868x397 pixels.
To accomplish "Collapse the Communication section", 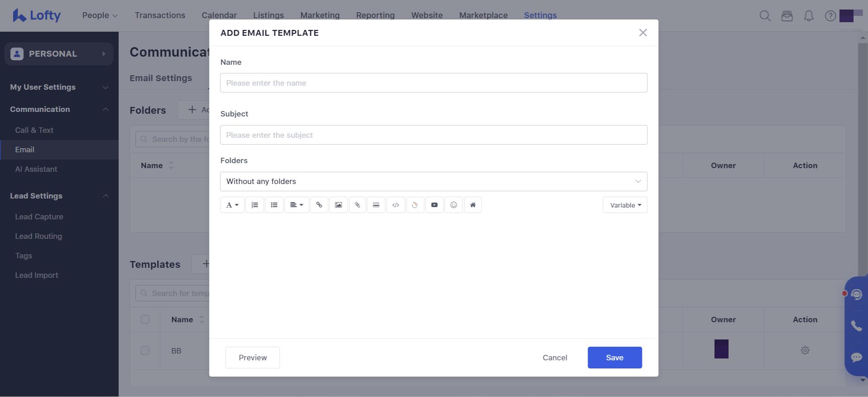I will (59, 109).
